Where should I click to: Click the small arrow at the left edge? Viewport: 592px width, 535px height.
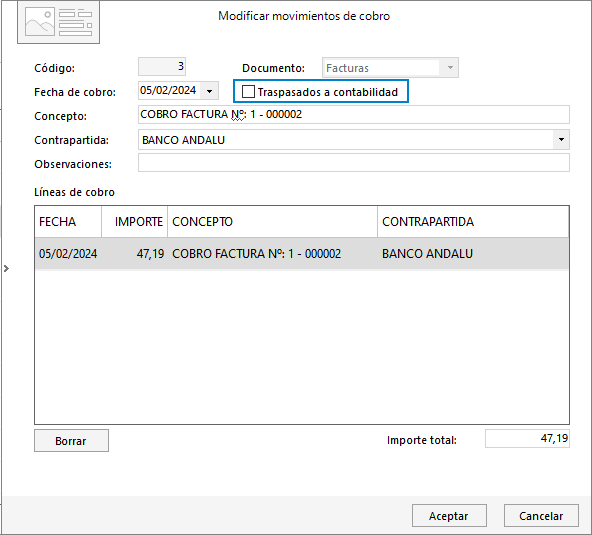6,268
